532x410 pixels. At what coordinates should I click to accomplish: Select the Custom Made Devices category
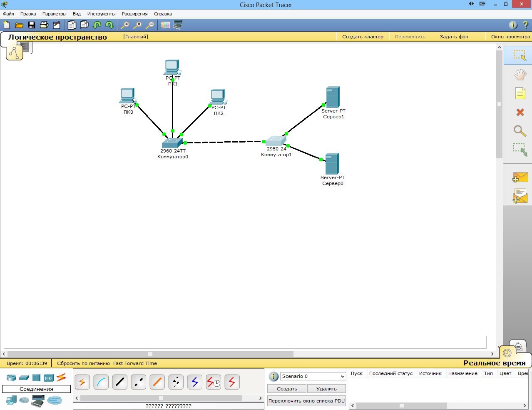pos(37,401)
